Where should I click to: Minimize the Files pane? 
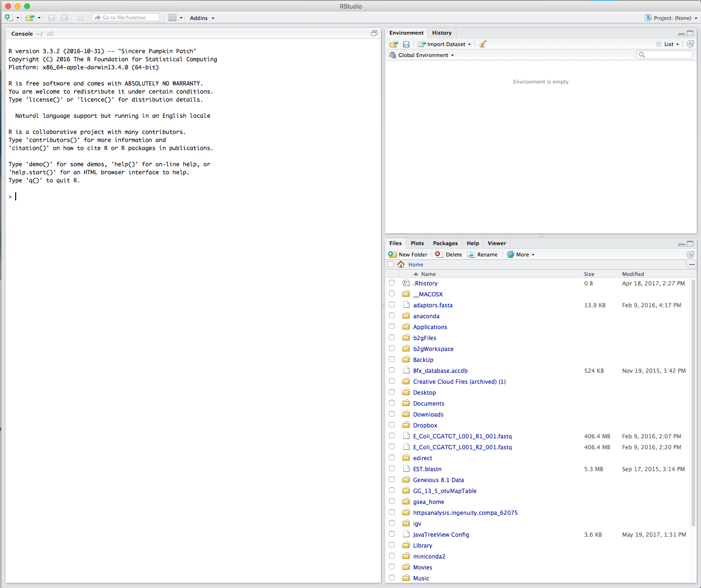point(682,244)
